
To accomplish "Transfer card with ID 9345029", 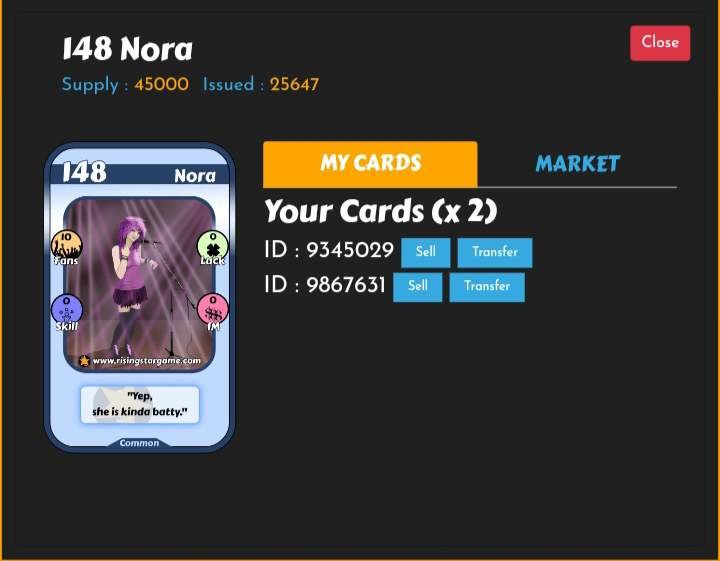I will click(495, 252).
